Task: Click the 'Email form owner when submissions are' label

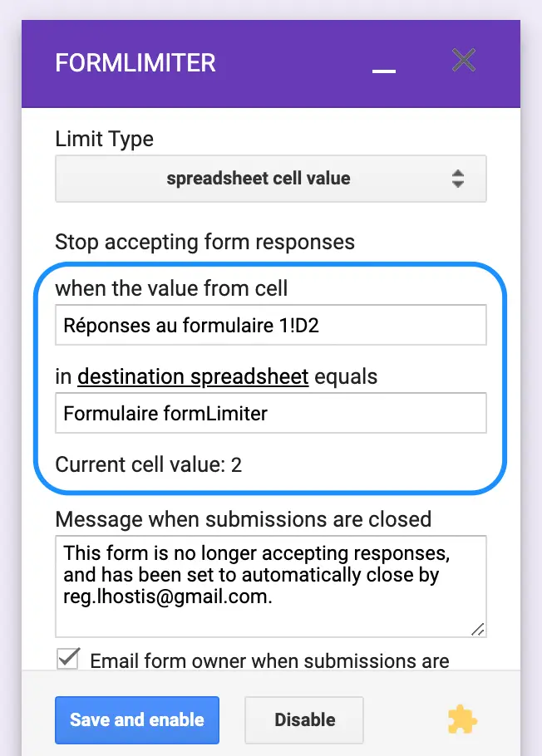Action: (x=270, y=661)
